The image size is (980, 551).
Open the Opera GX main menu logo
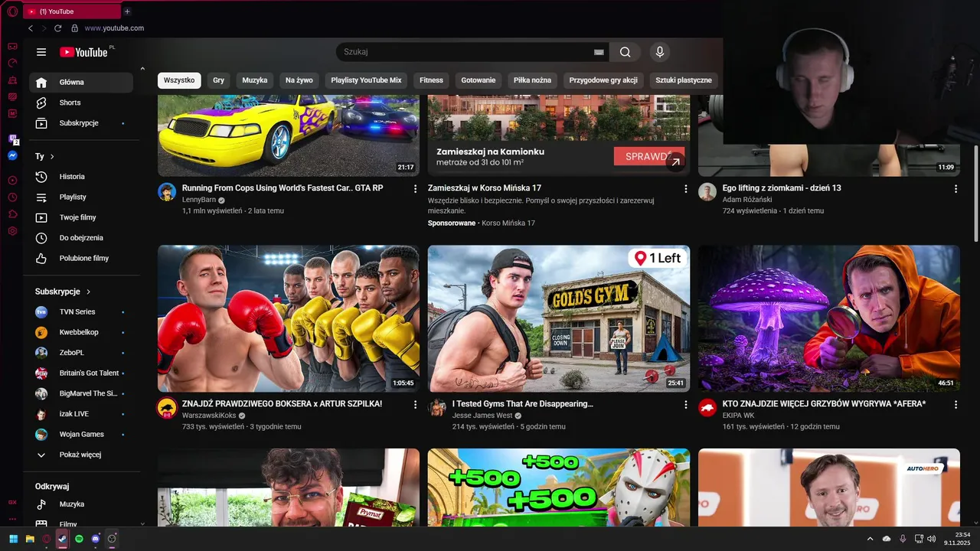12,11
